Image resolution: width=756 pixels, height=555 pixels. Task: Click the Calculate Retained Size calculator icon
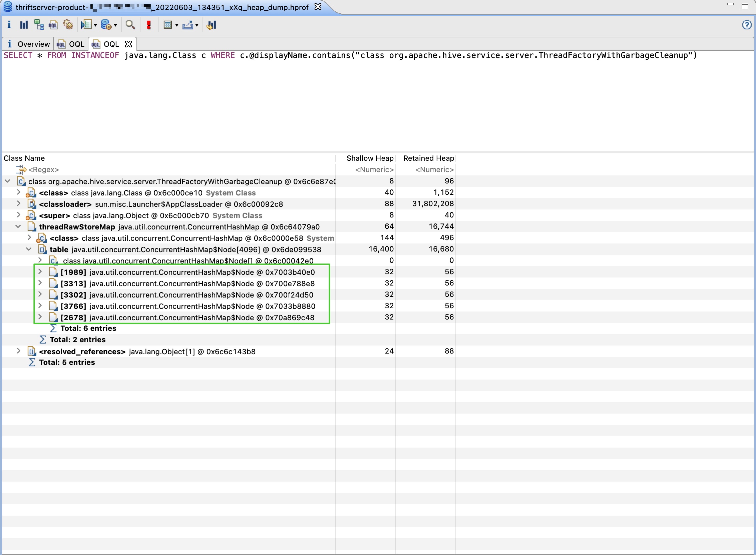pos(167,25)
